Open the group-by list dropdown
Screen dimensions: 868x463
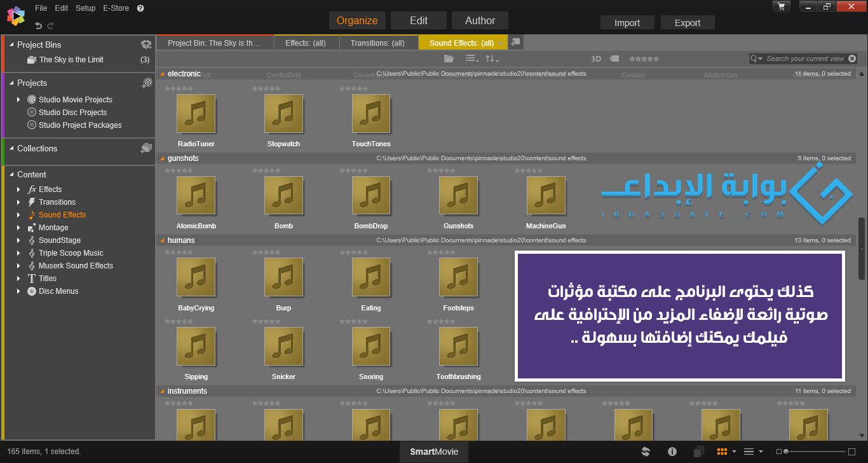472,59
